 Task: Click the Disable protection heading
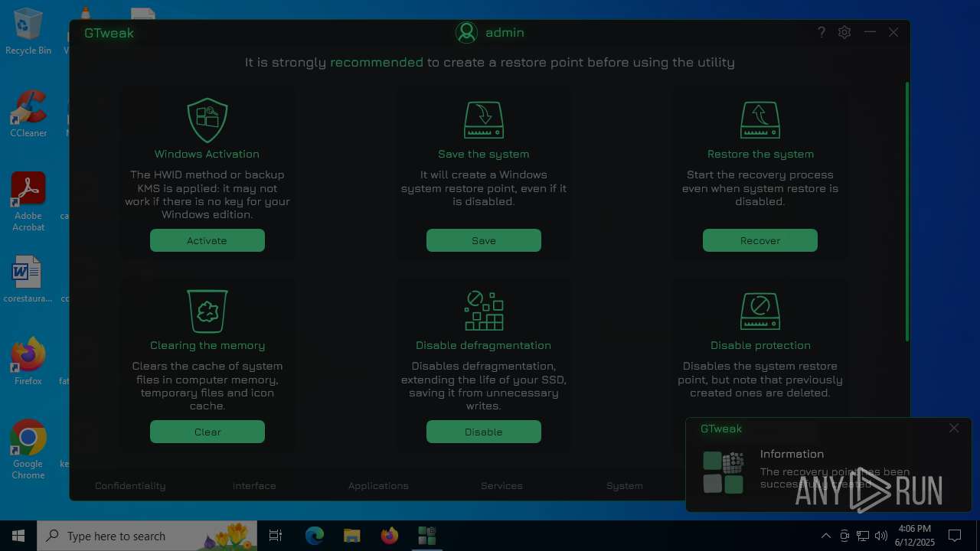(x=760, y=345)
